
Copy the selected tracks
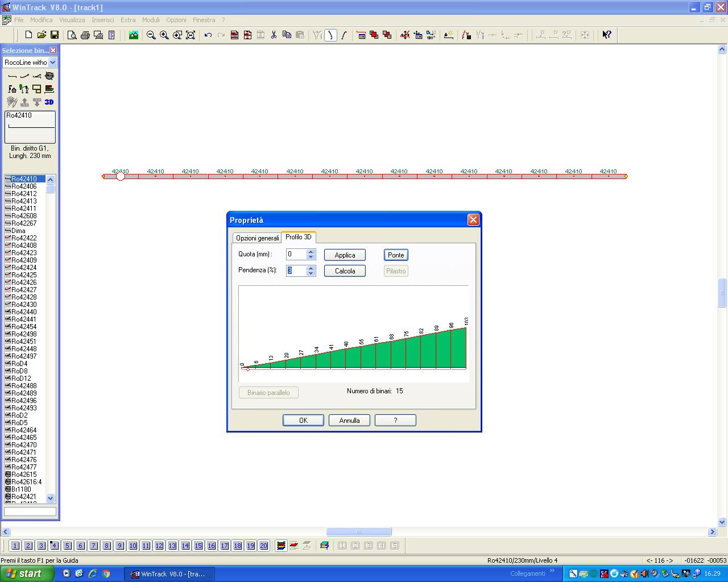click(x=287, y=35)
